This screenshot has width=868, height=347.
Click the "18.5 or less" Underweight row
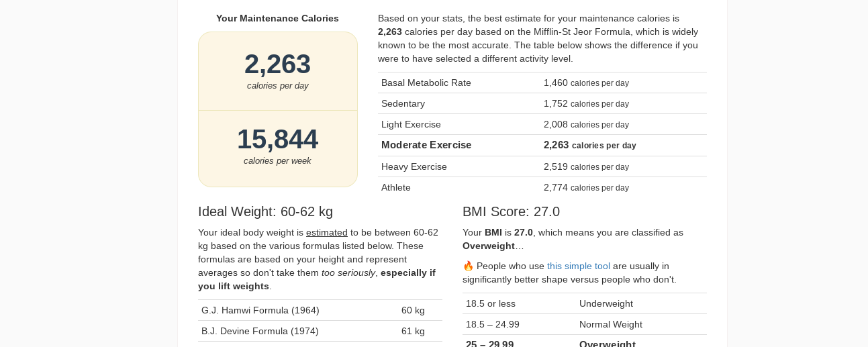tap(584, 303)
